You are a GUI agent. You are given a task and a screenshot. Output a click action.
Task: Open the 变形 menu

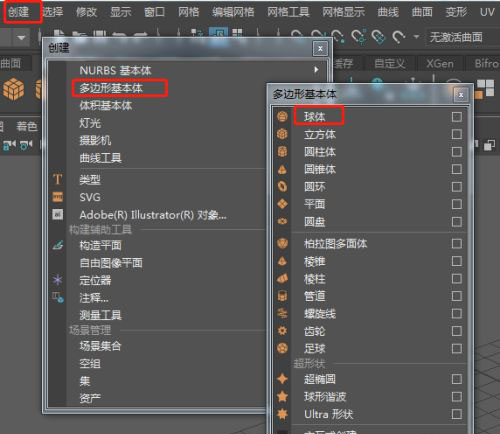456,12
